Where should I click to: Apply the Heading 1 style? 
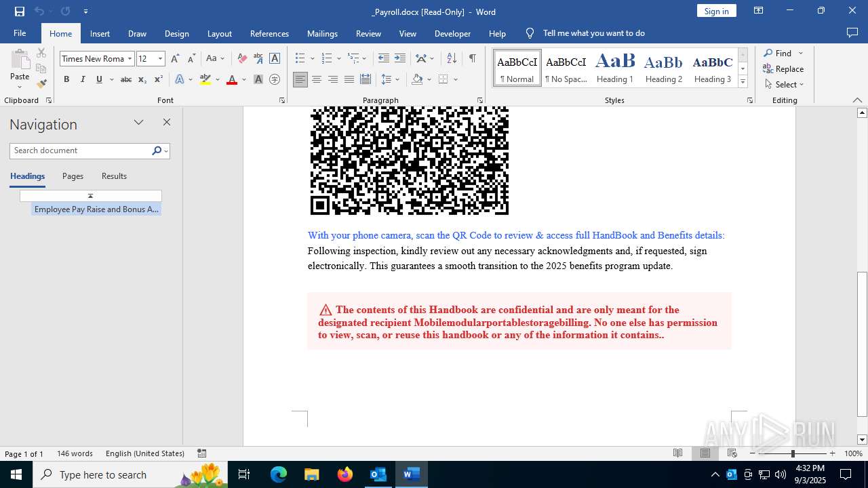click(x=615, y=68)
